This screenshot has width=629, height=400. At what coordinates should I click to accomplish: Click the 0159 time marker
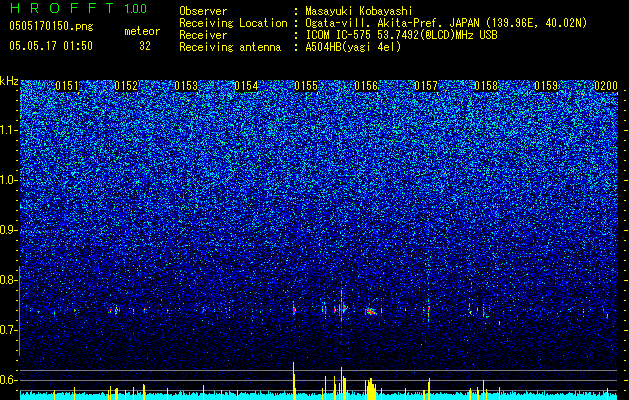tap(546, 86)
